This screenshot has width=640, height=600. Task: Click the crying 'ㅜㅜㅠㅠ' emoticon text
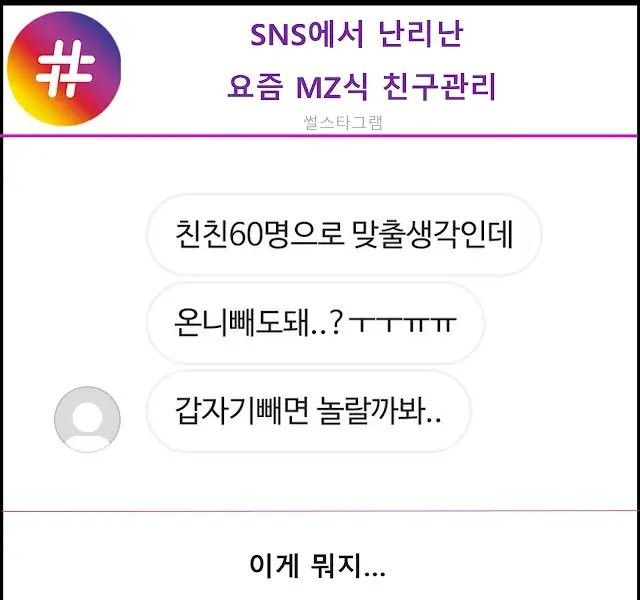click(x=402, y=324)
